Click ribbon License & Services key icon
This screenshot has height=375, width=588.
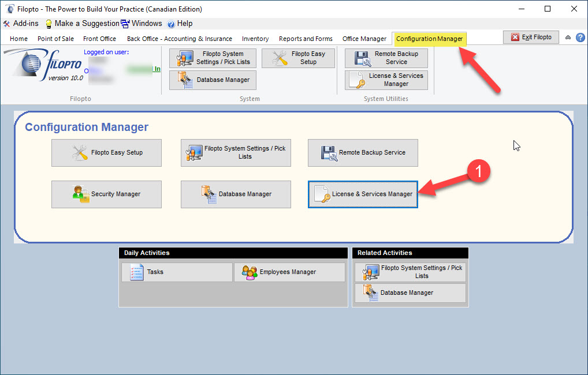(x=357, y=80)
